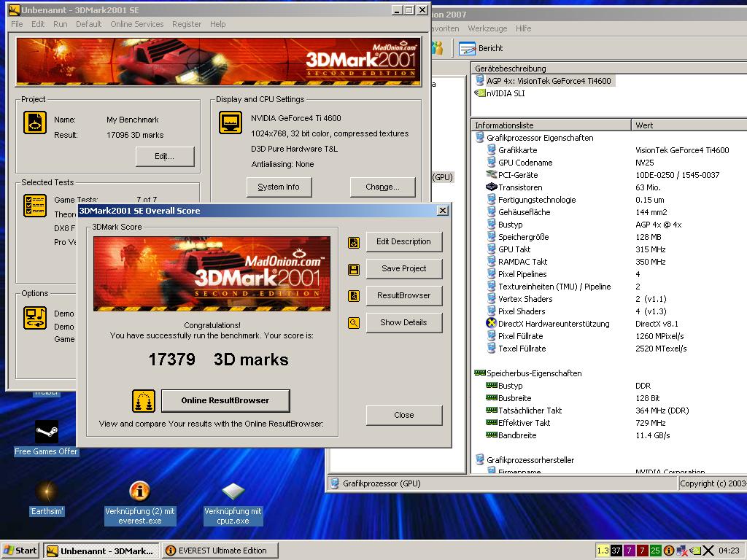Switch to EVEREST Ultimate Edition taskbar button

pos(220,551)
